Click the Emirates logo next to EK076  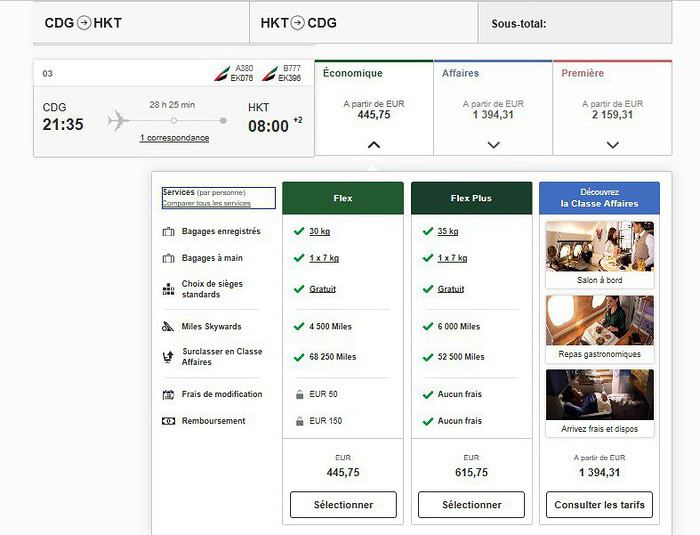[x=222, y=73]
